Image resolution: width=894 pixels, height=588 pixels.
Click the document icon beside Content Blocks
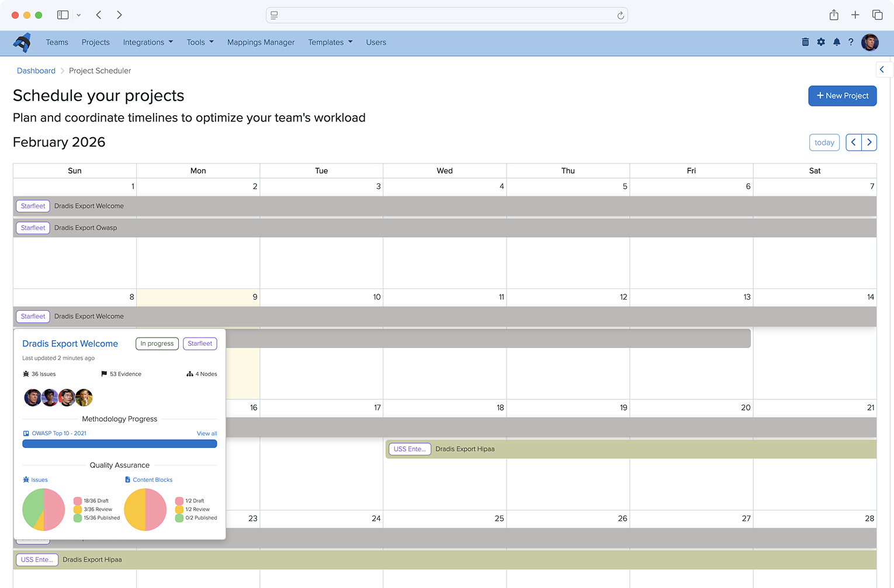click(127, 479)
